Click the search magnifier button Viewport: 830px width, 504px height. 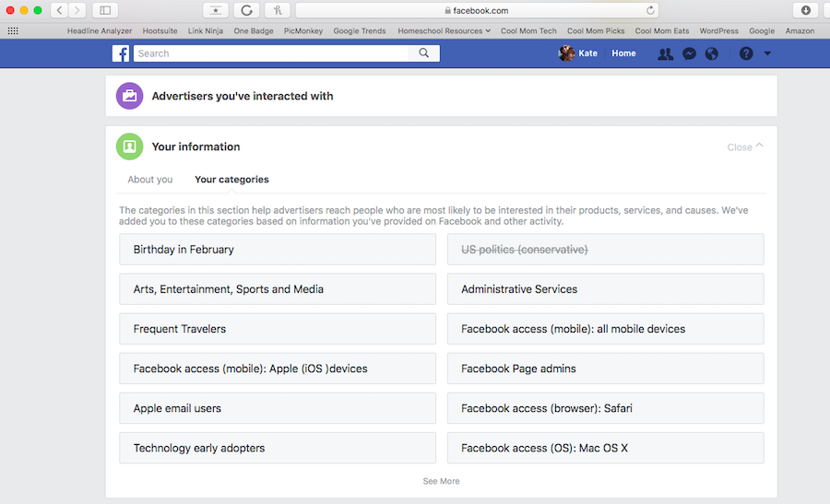423,53
